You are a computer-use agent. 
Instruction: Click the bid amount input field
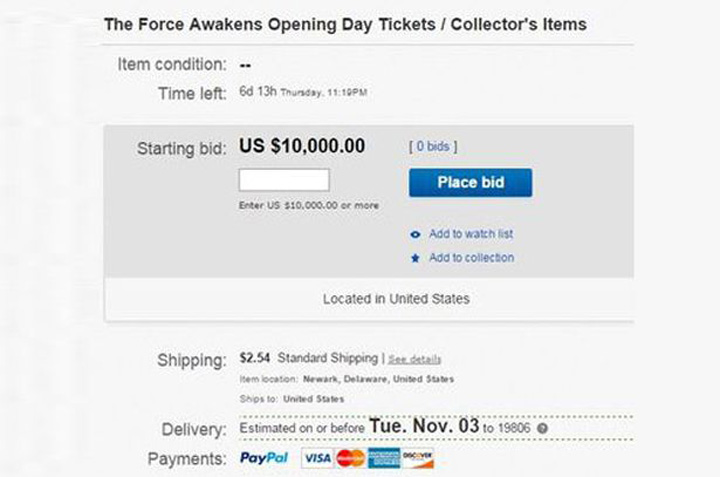284,180
